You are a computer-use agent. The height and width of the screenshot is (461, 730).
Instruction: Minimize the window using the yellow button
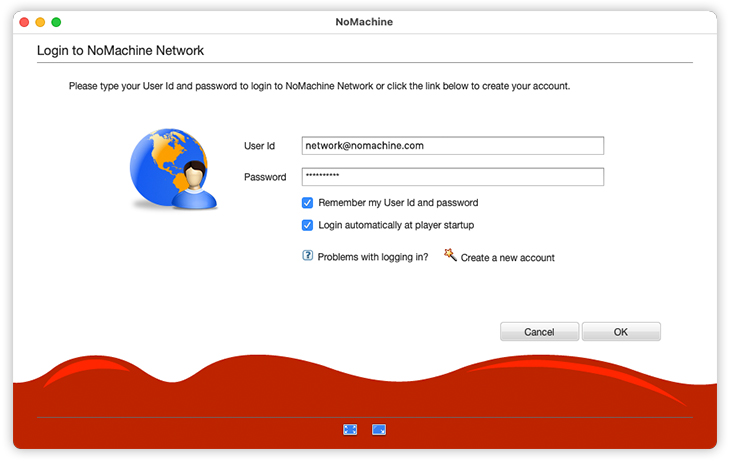40,21
